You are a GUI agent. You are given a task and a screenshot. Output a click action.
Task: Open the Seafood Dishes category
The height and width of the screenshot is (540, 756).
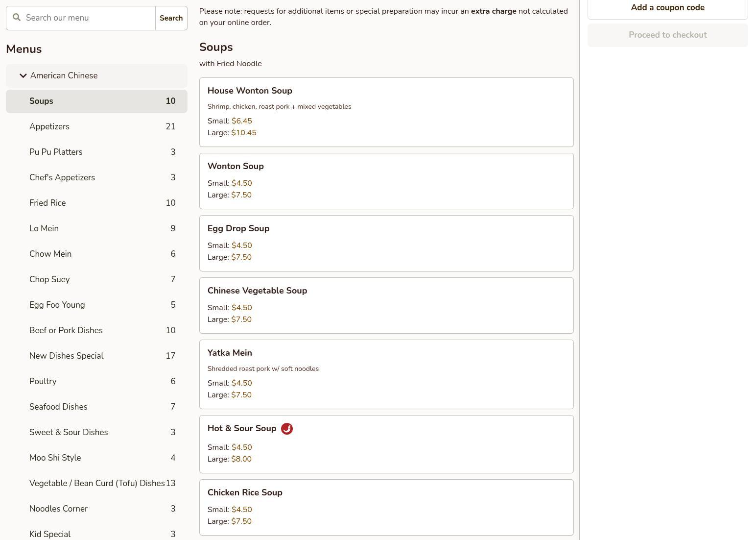click(96, 407)
